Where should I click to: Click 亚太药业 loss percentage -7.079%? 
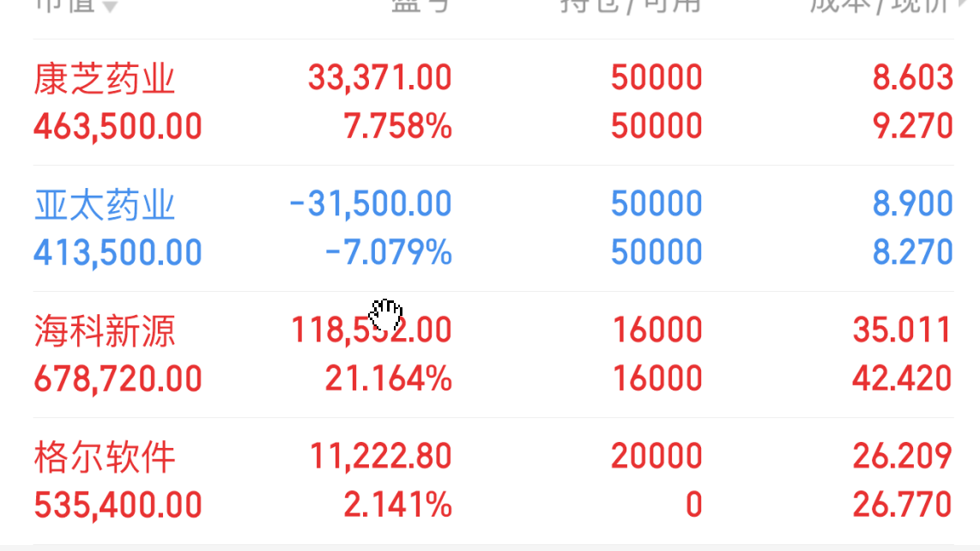tap(388, 252)
